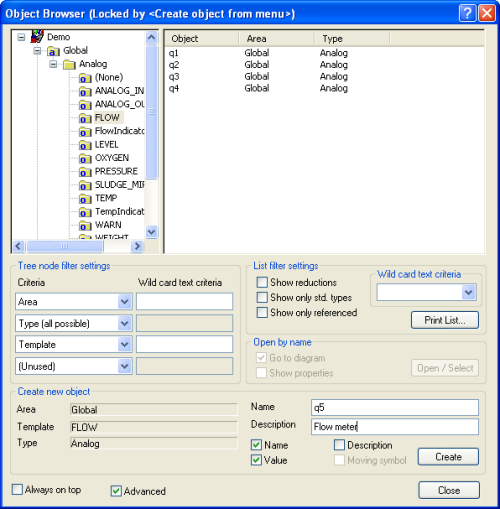The width and height of the screenshot is (500, 509).
Task: Enable the Show reductions checkbox
Action: [x=262, y=282]
